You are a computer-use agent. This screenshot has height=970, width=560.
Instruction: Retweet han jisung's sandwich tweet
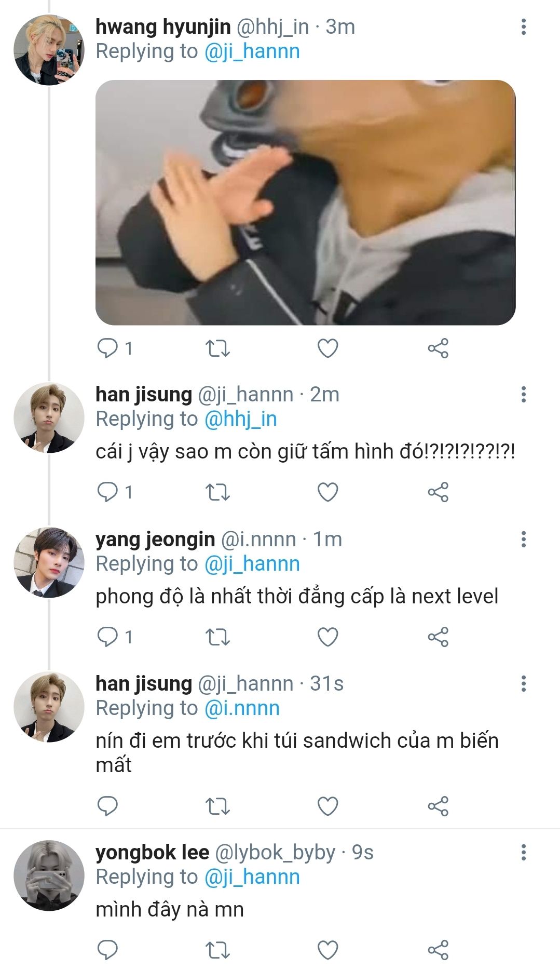click(x=217, y=806)
